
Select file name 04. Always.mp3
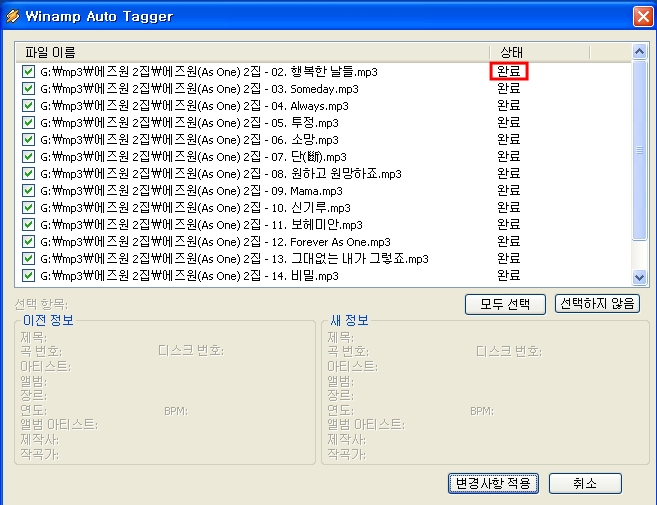point(194,106)
